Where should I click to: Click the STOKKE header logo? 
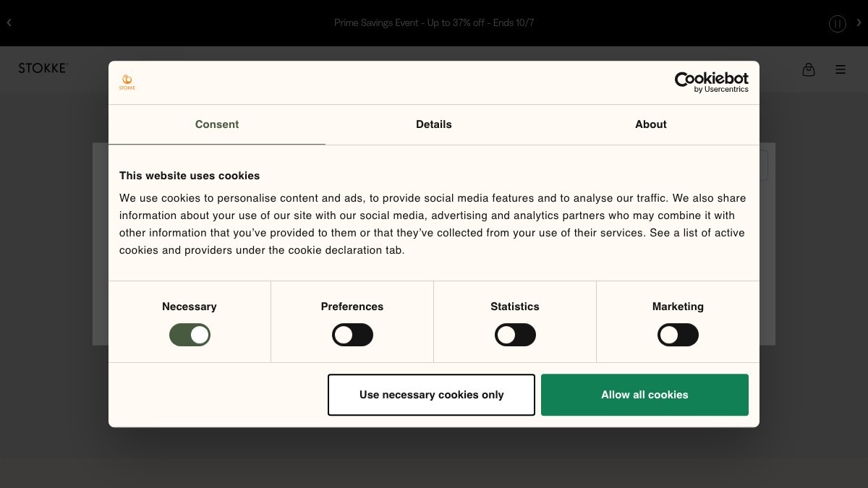click(x=43, y=68)
